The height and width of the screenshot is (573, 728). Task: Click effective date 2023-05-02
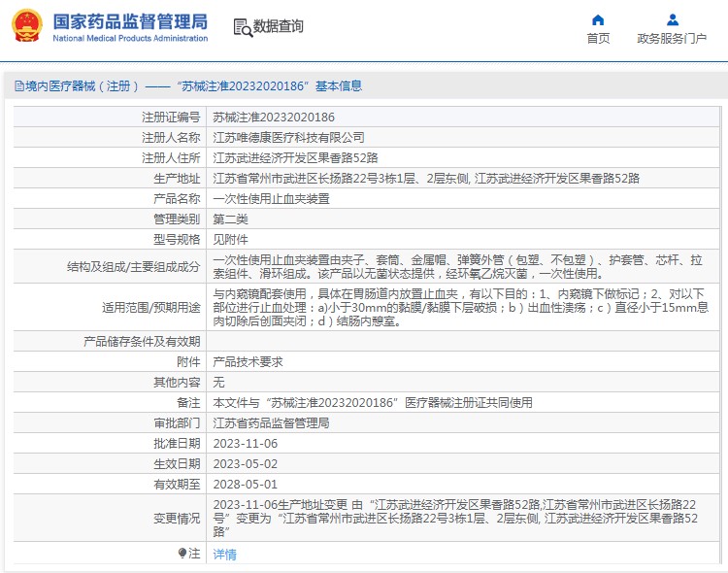246,464
